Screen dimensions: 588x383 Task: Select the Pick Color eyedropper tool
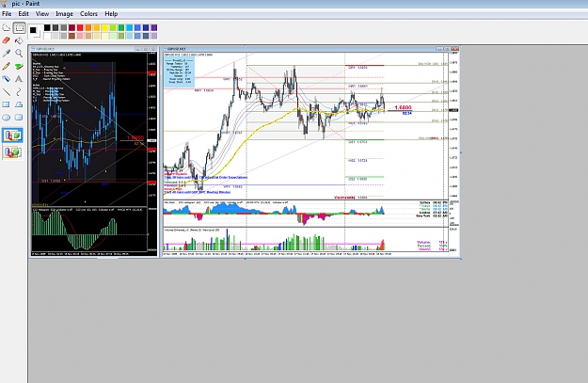click(6, 54)
